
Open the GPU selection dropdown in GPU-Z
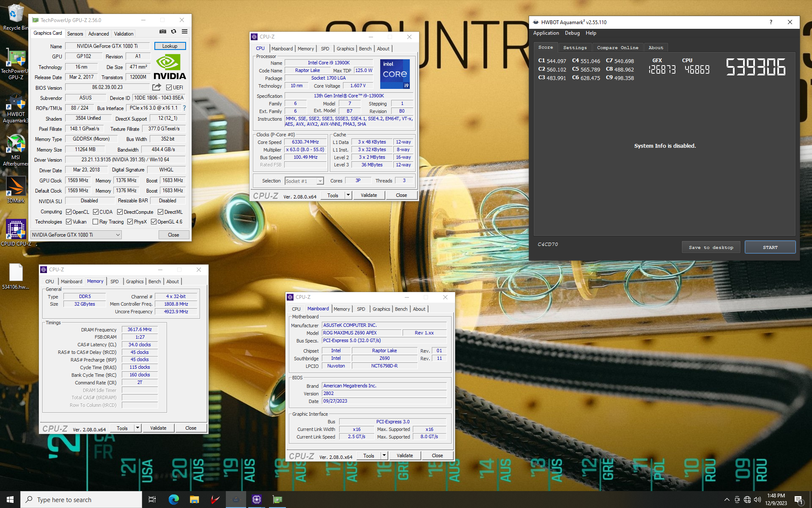click(x=76, y=235)
